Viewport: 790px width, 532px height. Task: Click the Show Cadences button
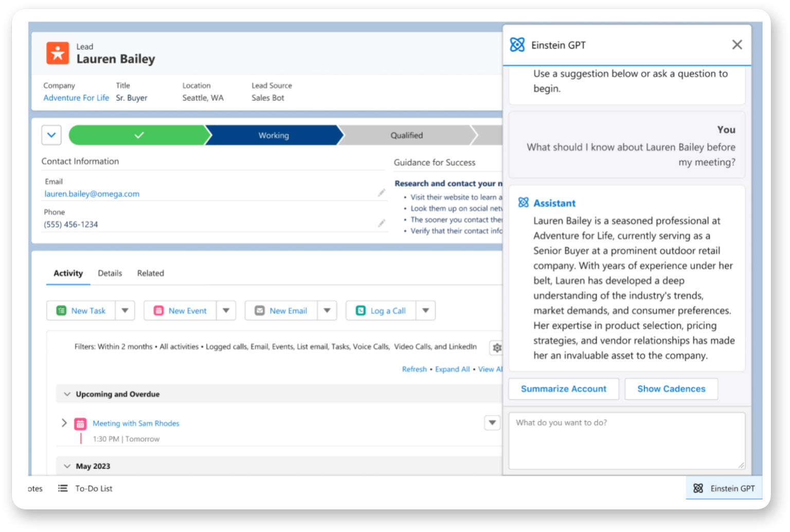coord(671,389)
